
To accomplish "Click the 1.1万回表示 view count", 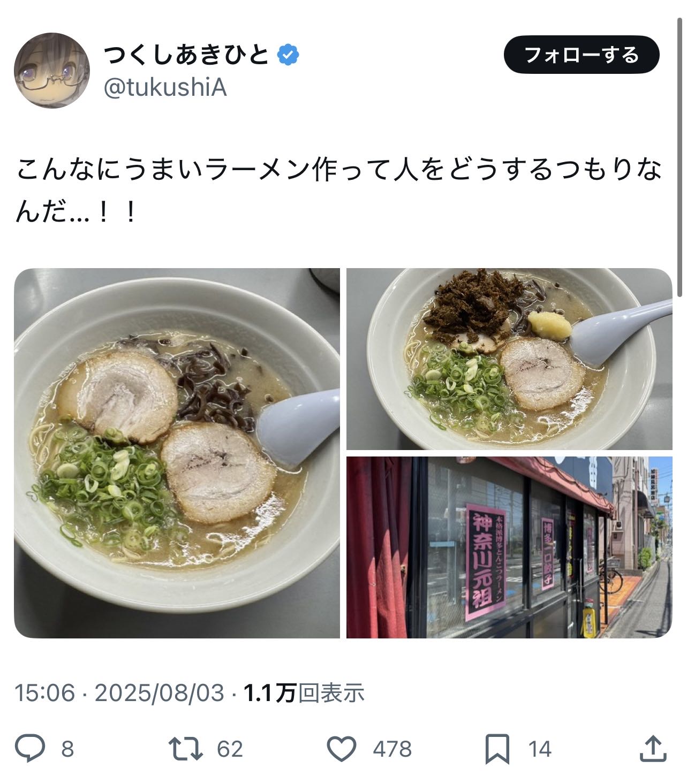I will (304, 693).
